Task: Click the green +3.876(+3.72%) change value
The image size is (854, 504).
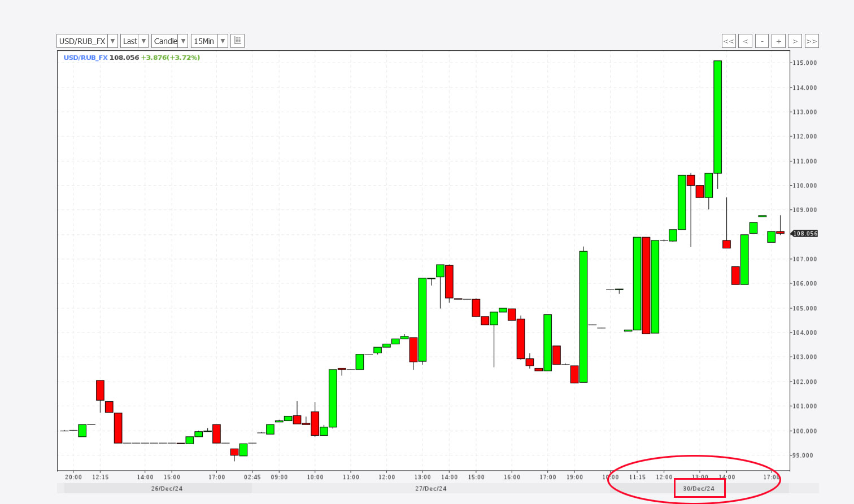Action: (x=170, y=58)
